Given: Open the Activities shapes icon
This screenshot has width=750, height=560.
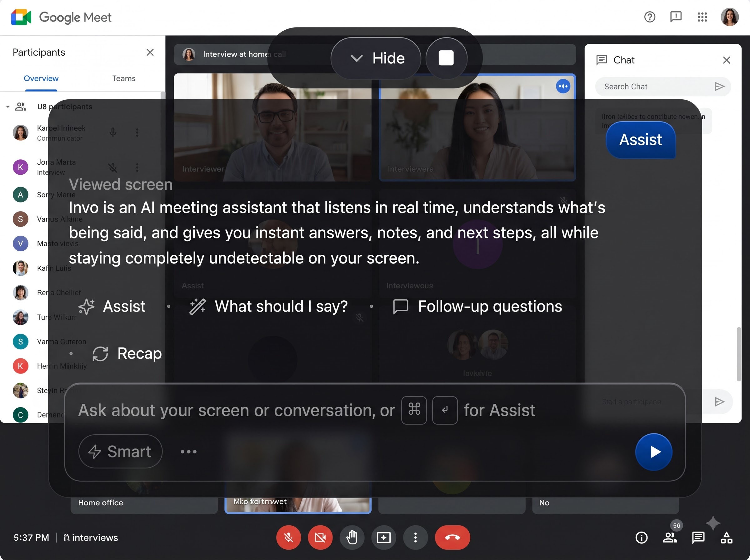Looking at the screenshot, I should click(x=726, y=537).
